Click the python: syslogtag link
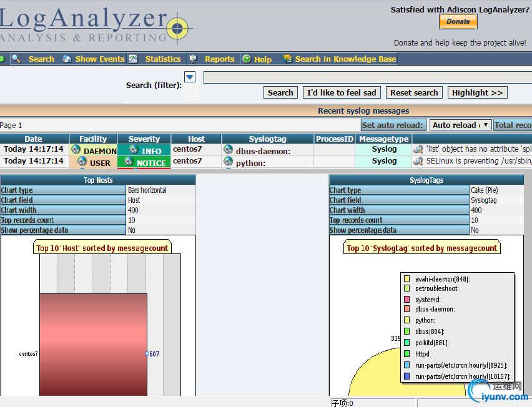This screenshot has width=532, height=407. point(251,163)
